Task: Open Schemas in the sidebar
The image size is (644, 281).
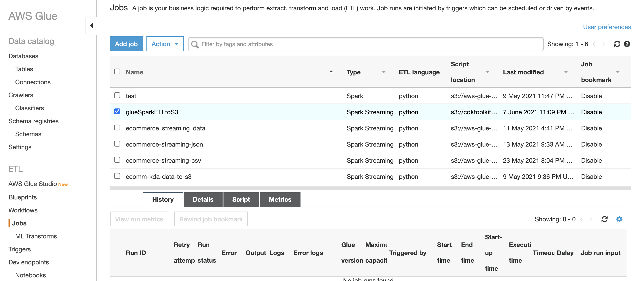Action: tap(28, 134)
